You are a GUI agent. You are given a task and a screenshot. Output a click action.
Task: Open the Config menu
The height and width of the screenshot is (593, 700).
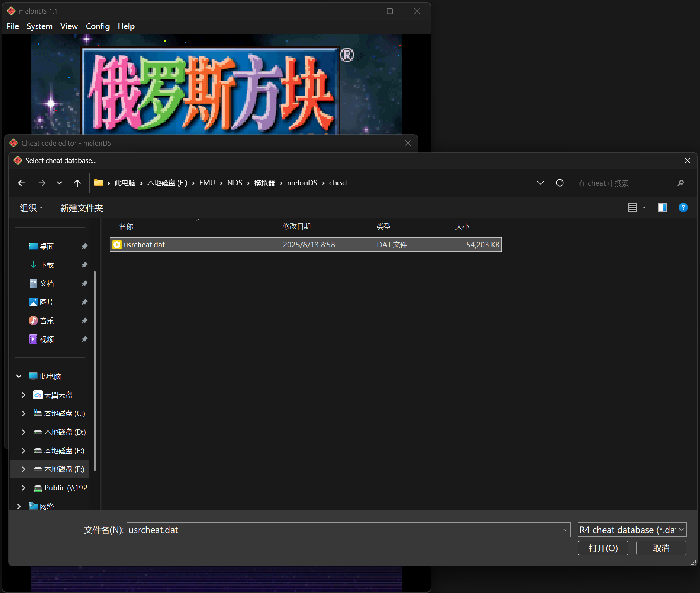click(x=97, y=26)
